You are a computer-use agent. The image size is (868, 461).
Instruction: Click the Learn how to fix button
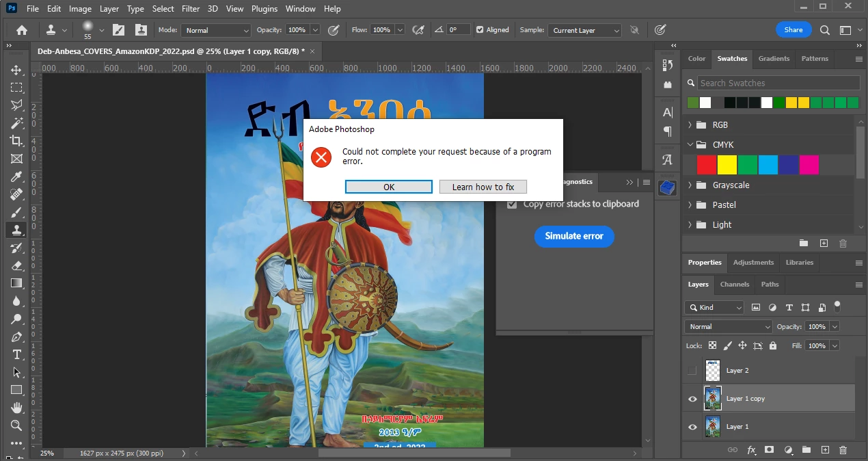click(483, 187)
